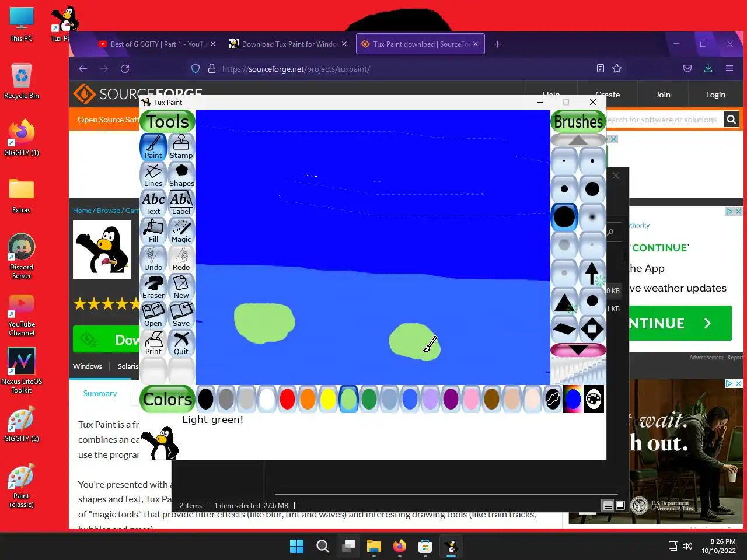Choose the large selected round brush

click(564, 217)
